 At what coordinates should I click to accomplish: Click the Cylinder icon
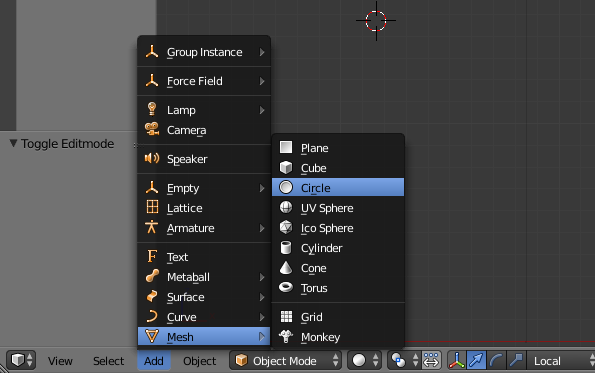[x=286, y=247]
